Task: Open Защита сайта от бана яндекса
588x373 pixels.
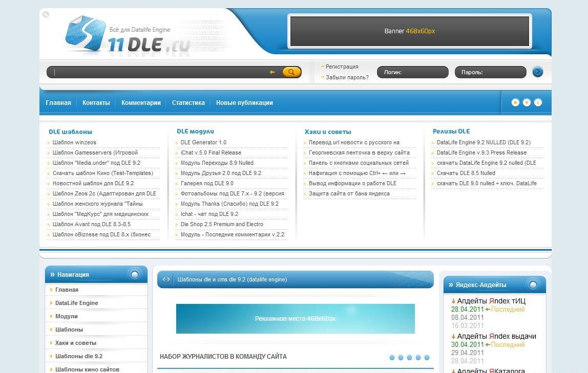Action: tap(349, 193)
